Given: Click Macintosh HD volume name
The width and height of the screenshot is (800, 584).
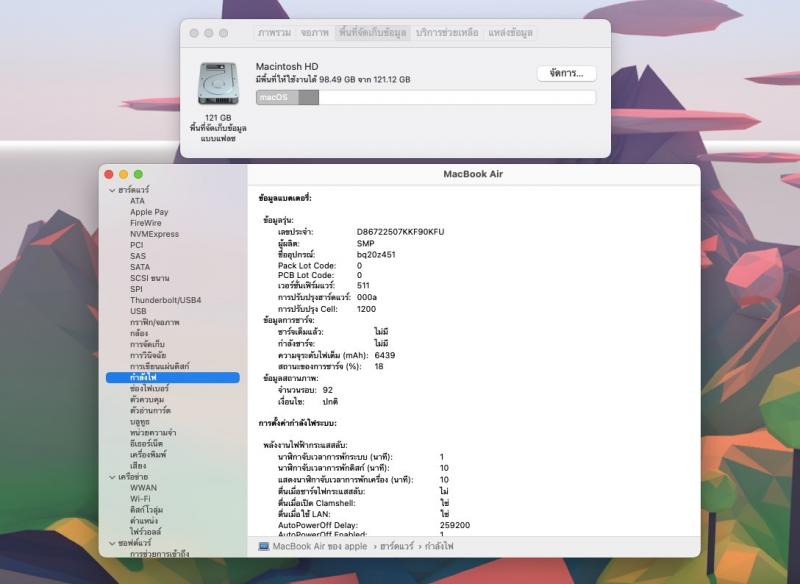Looking at the screenshot, I should 287,66.
